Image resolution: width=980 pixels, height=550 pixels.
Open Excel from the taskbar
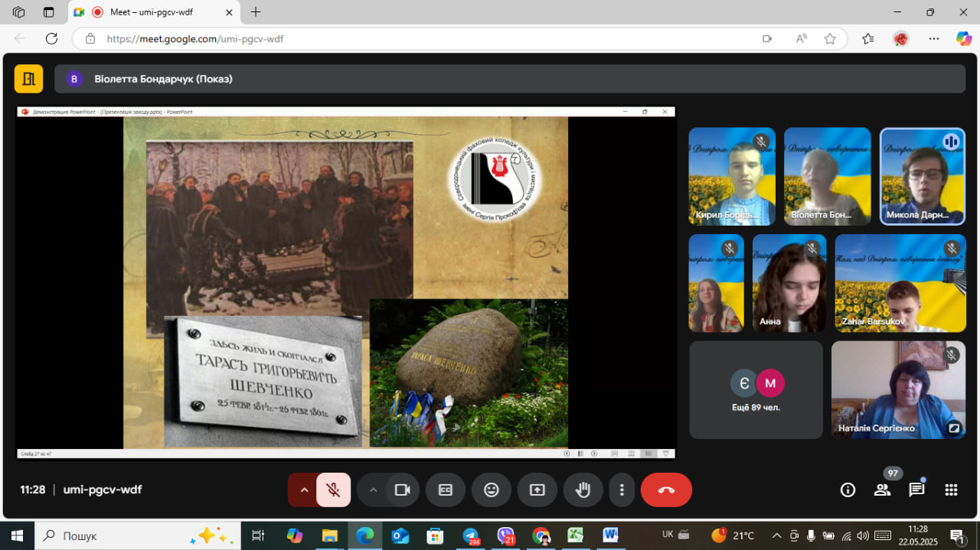(x=576, y=535)
